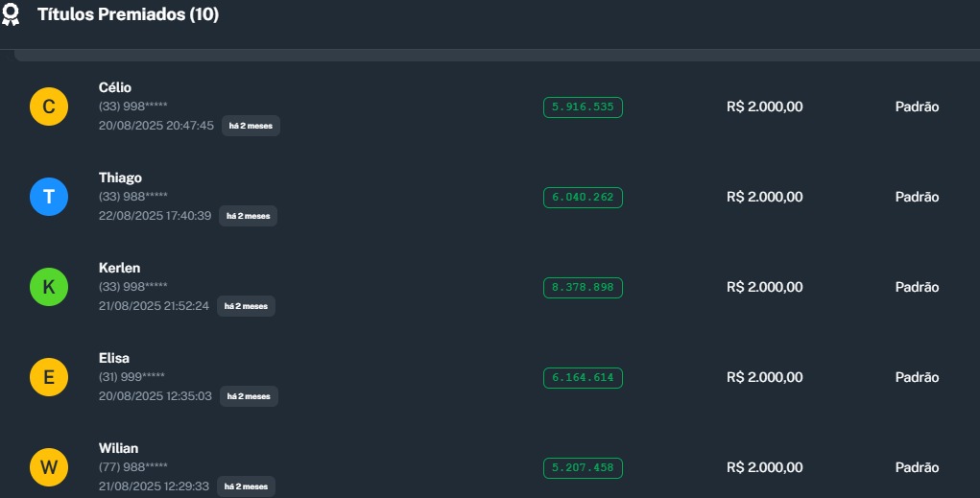
Task: Select ticket number 5.916.535
Action: (x=583, y=107)
